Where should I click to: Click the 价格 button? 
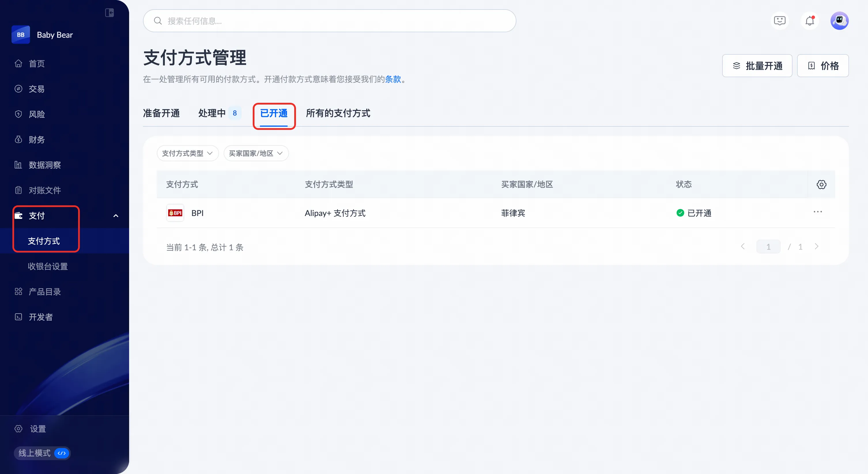[x=822, y=66]
